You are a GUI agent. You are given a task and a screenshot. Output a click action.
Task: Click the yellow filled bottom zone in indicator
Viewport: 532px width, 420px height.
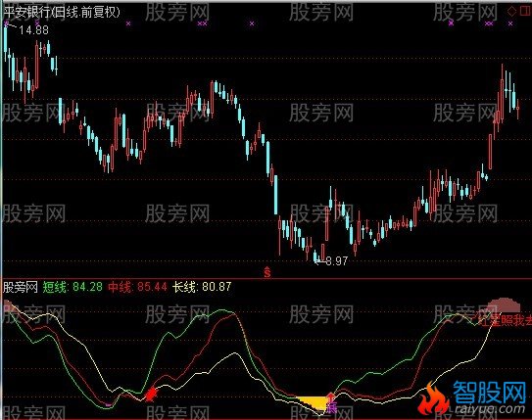314,402
